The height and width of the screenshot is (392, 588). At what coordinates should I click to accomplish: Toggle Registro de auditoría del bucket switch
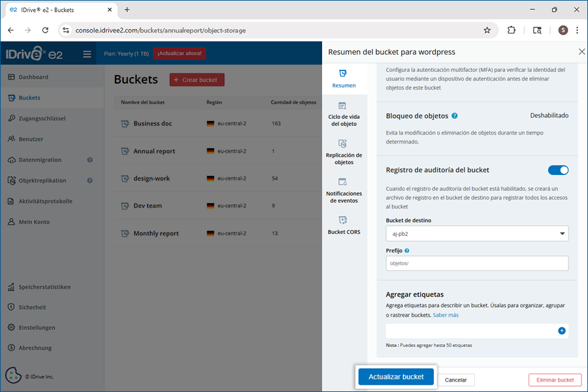click(x=558, y=171)
